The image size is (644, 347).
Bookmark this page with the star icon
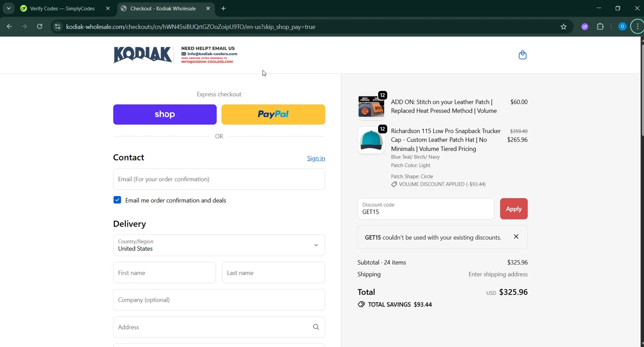[x=564, y=27]
